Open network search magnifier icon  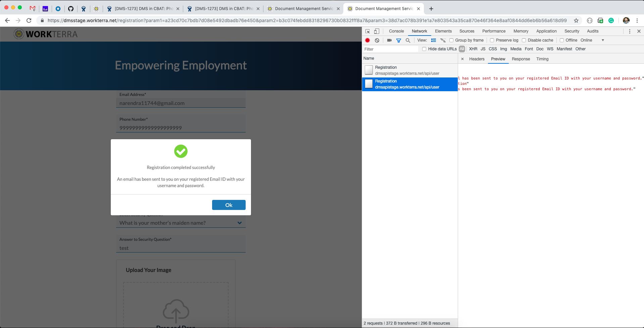408,40
